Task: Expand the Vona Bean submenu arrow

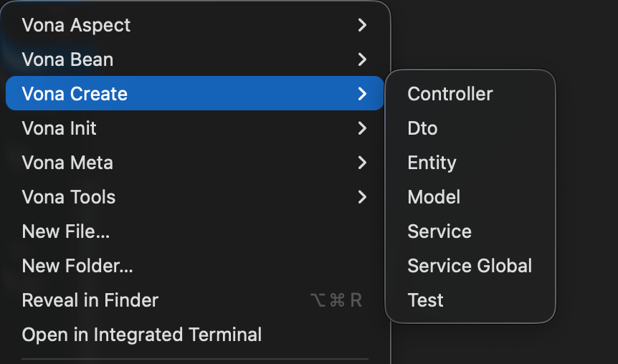Action: pos(362,59)
